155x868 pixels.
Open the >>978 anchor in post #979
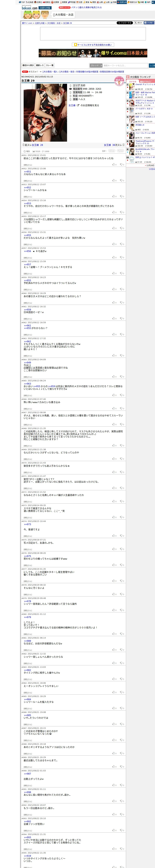(27, 601)
